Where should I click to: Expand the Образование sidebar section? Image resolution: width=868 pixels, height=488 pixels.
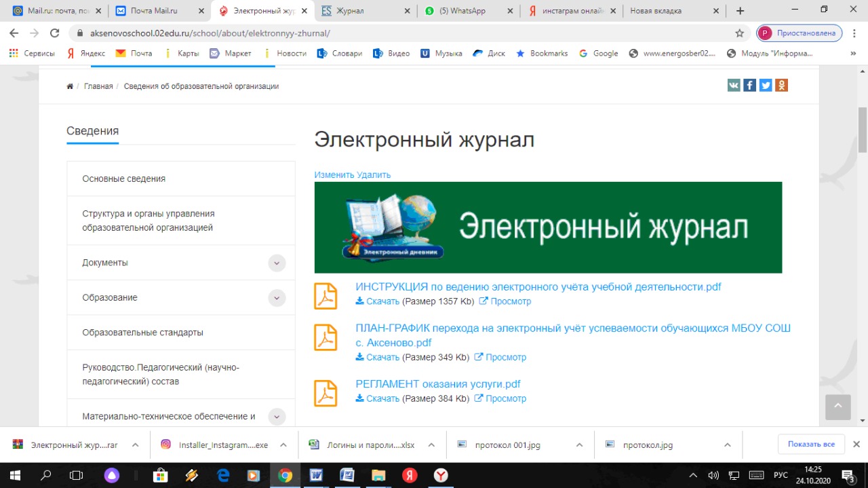tap(277, 298)
